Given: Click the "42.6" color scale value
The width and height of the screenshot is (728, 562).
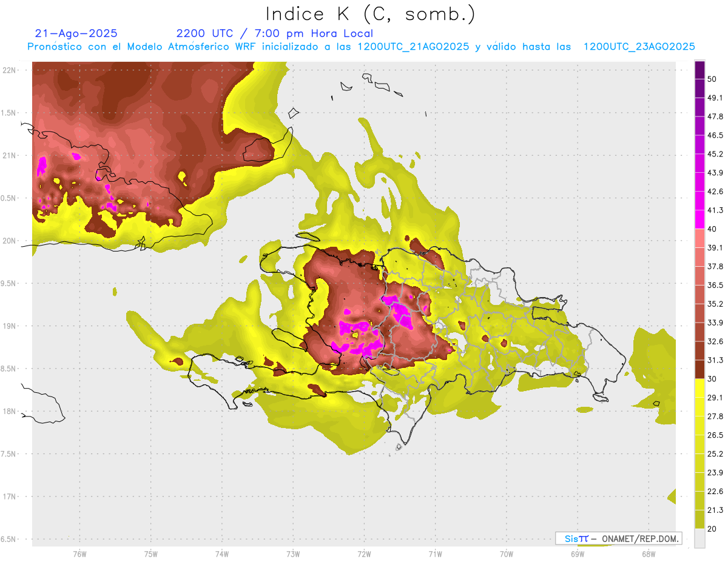Looking at the screenshot, I should (x=716, y=192).
